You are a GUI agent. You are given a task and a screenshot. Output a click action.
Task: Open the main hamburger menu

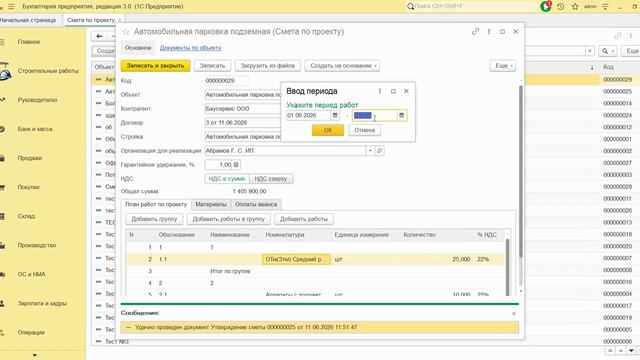tap(11, 7)
